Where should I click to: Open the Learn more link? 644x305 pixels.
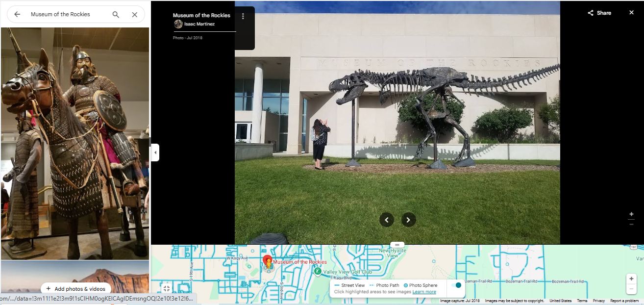pos(424,292)
